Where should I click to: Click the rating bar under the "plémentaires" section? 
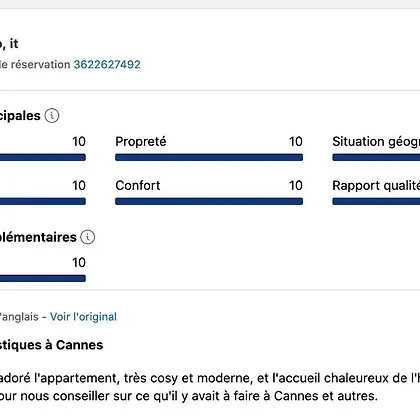[x=43, y=278]
